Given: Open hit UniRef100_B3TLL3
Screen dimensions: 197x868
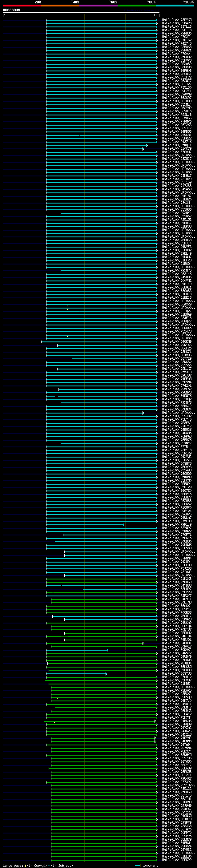Looking at the screenshot, I should (177, 26).
